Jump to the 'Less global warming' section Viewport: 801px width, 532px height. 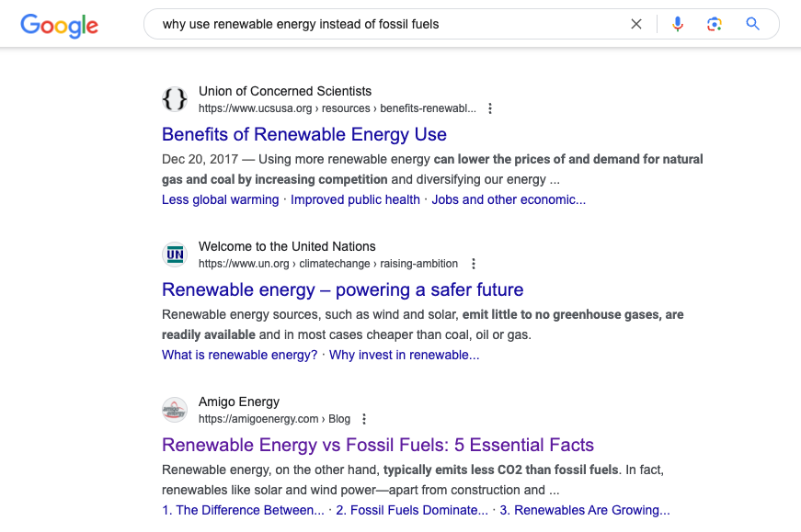[x=220, y=199]
